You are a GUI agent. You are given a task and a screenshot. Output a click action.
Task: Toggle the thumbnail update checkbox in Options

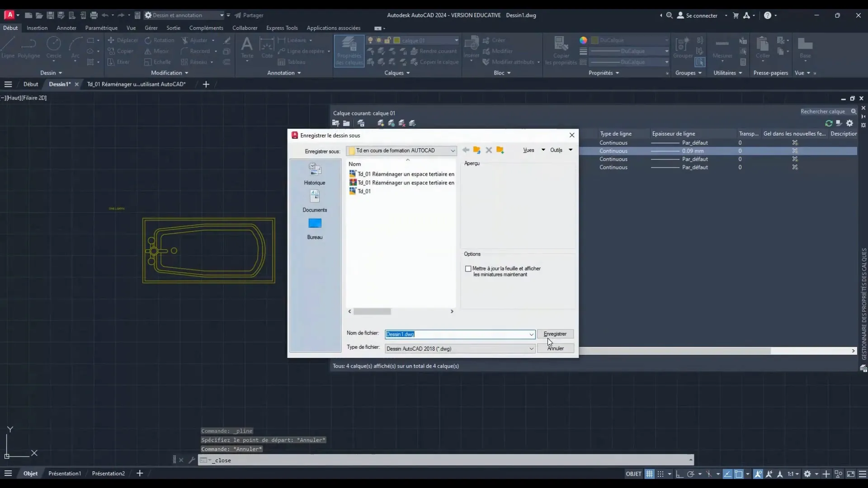tap(468, 268)
